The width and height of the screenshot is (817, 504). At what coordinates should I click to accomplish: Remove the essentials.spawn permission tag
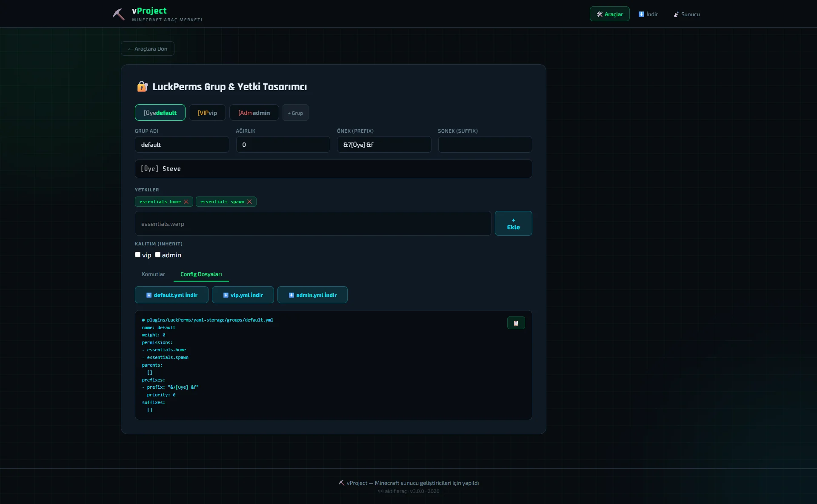tap(249, 202)
